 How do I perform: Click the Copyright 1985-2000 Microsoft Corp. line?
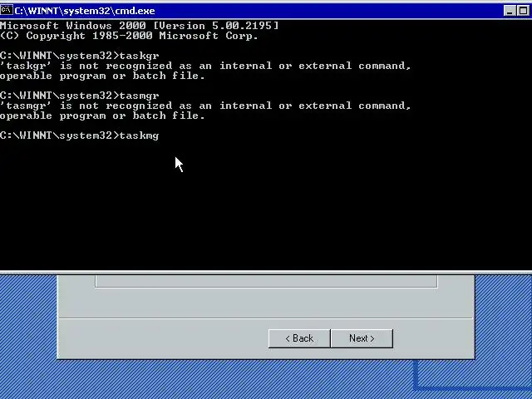coord(129,36)
